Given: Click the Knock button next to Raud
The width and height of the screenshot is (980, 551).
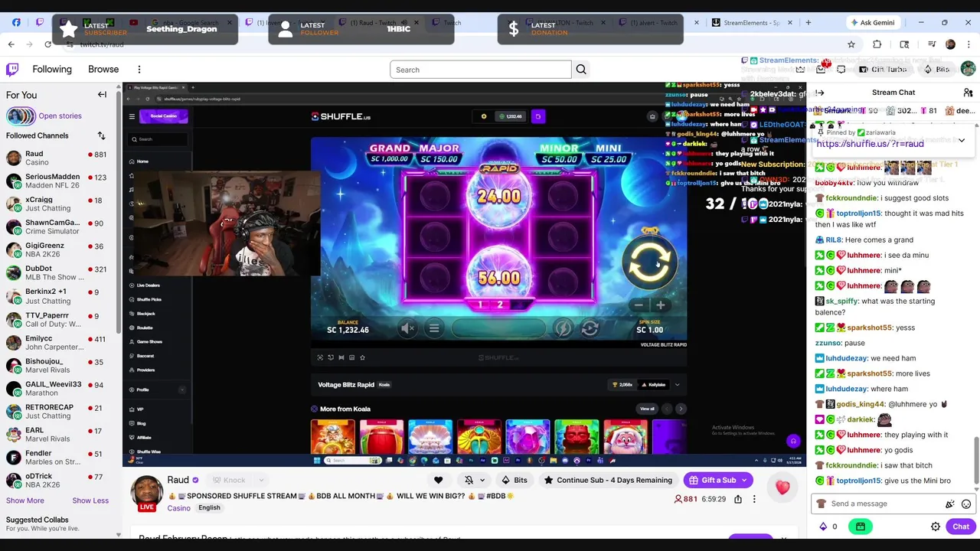Looking at the screenshot, I should 229,481.
